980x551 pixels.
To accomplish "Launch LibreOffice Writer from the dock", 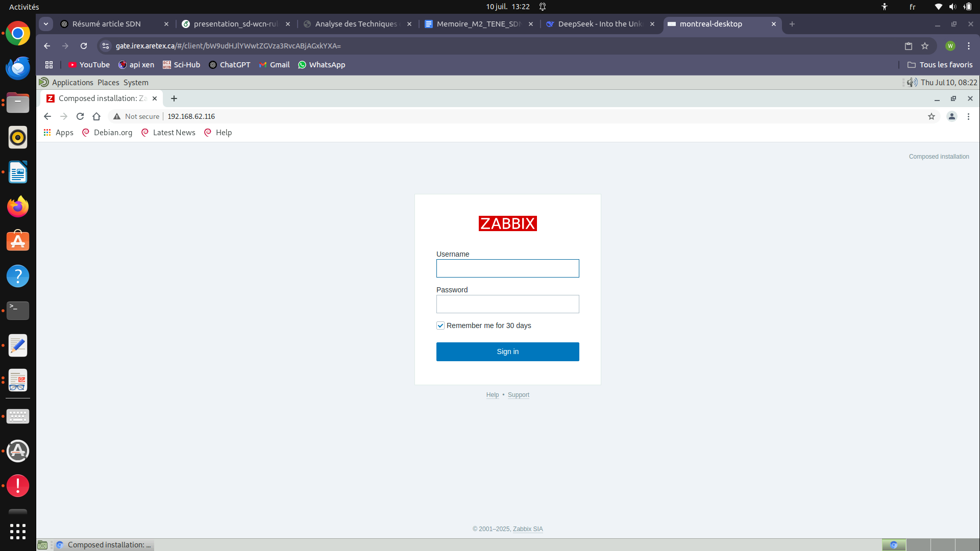I will pos(18,172).
